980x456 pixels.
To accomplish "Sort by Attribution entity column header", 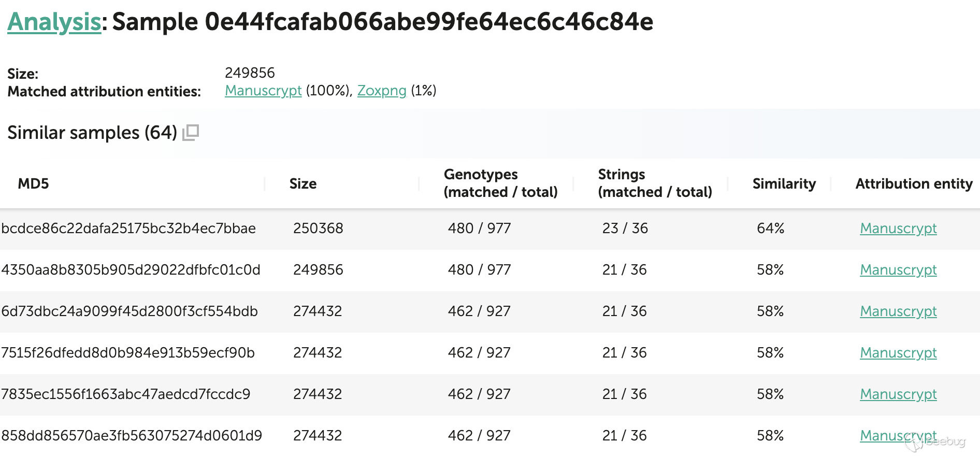I will coord(914,183).
